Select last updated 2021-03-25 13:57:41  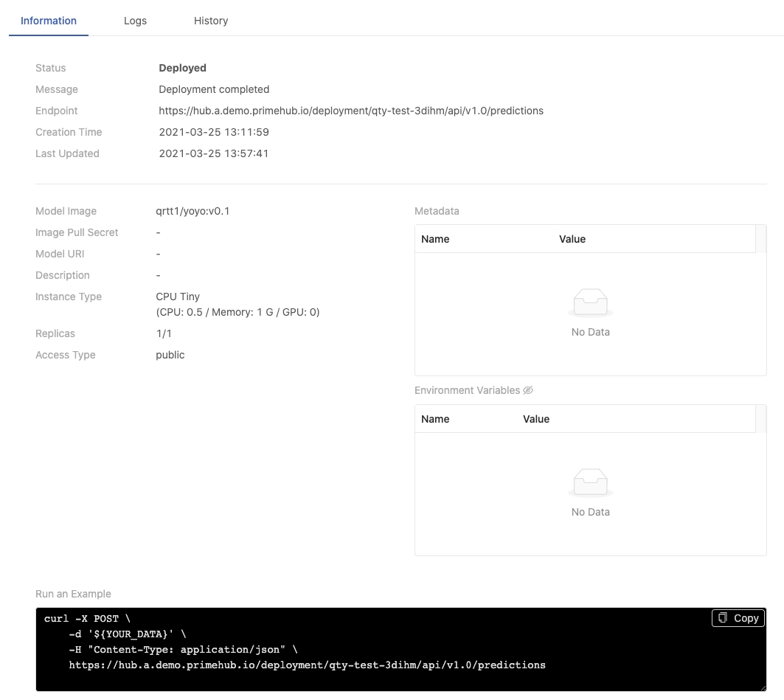[x=214, y=154]
